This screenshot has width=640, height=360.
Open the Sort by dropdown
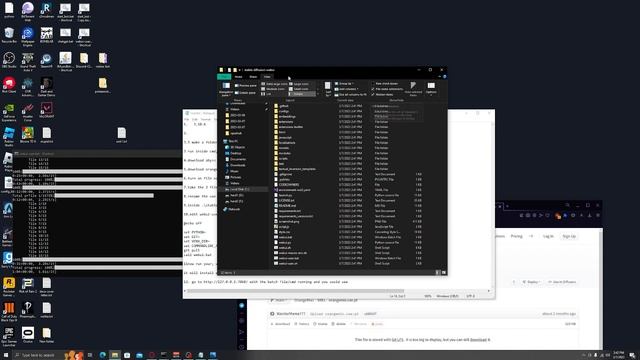(x=328, y=89)
